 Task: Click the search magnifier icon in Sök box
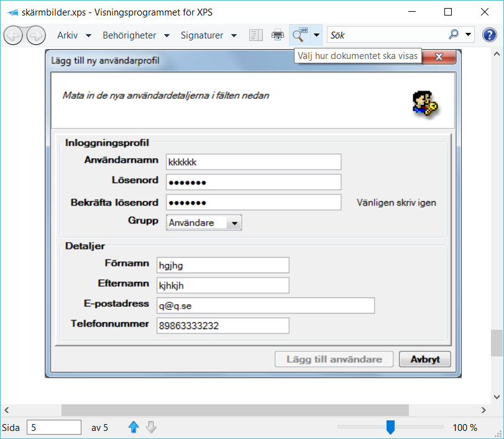point(454,35)
